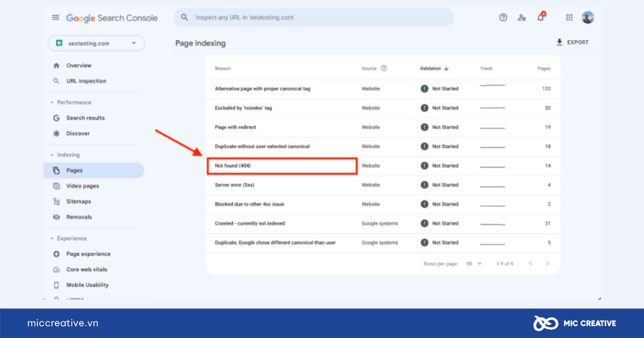Open the Google apps grid icon
This screenshot has height=338, width=644.
pyautogui.click(x=569, y=18)
